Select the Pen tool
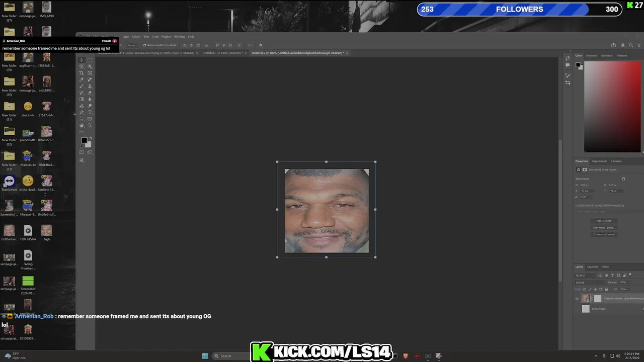The image size is (644, 362). pos(82,112)
